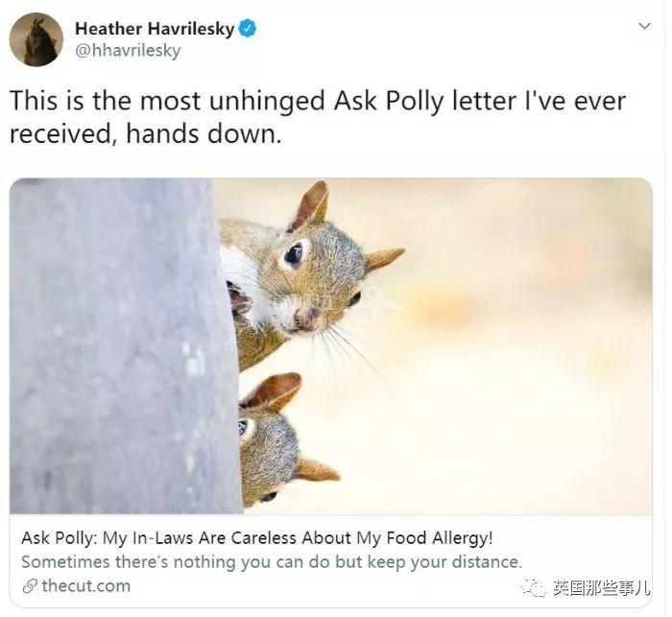The image size is (672, 617).
Task: Visit the @hhavrilesky handle link
Action: 128,51
